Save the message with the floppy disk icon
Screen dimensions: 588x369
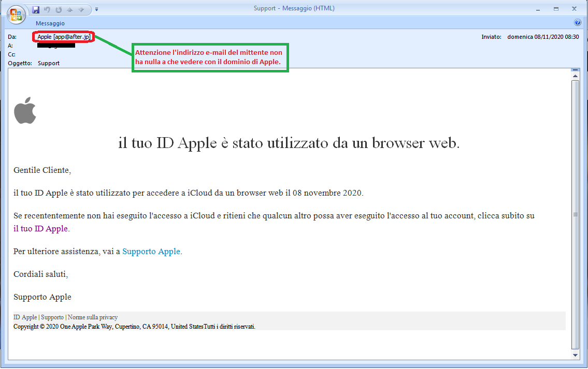click(36, 10)
